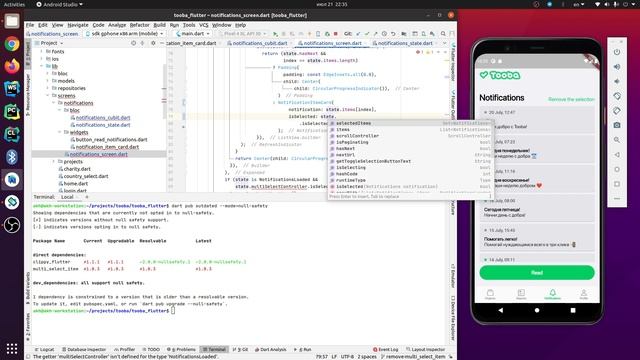Click the red Stop toolbar button

(336, 34)
